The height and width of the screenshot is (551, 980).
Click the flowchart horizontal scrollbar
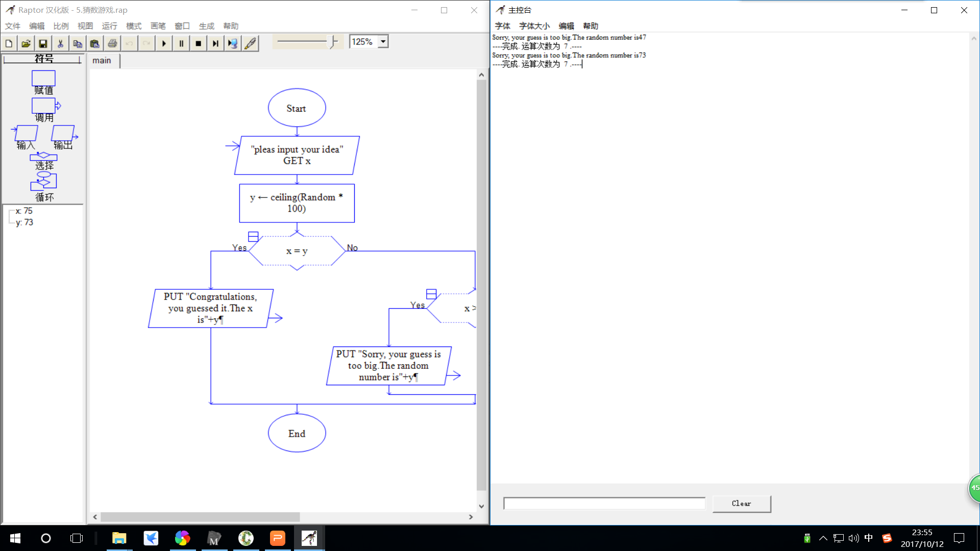200,517
